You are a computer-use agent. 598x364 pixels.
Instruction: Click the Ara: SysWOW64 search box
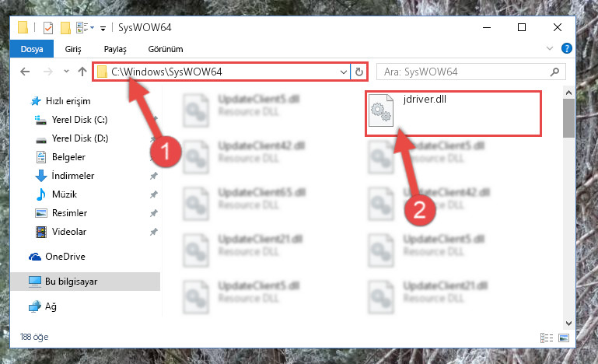point(470,72)
